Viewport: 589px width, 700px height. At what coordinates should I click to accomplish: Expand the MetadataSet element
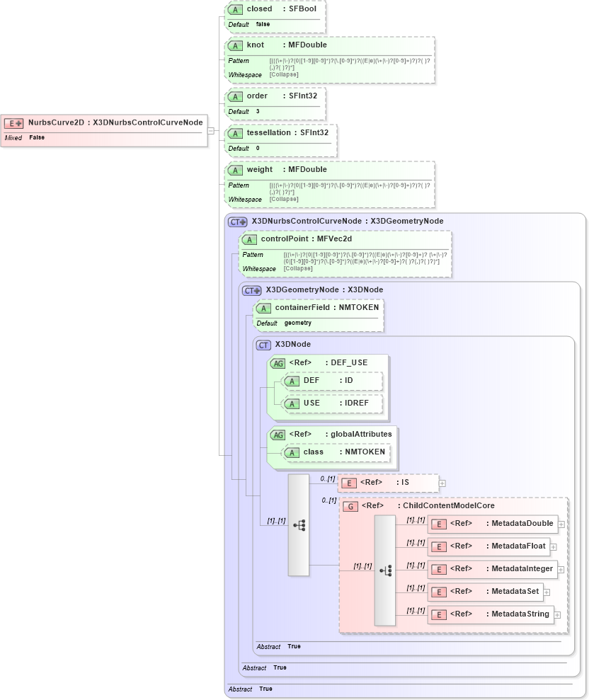tap(547, 592)
